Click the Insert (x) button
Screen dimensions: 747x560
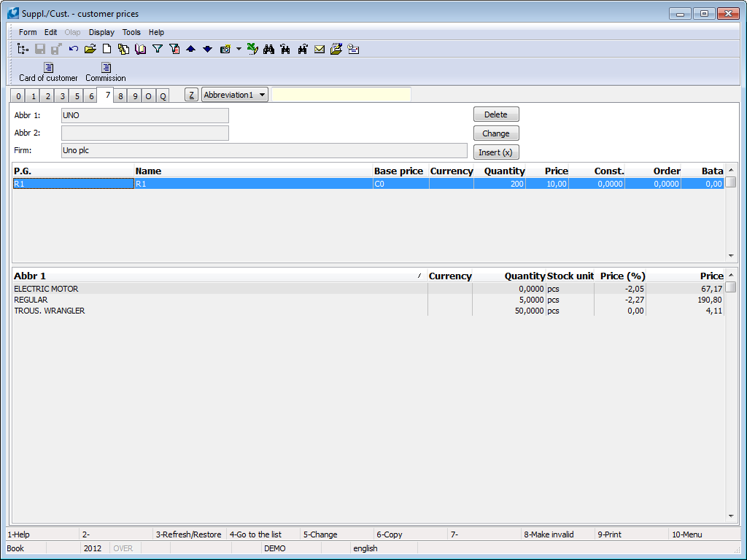(496, 152)
